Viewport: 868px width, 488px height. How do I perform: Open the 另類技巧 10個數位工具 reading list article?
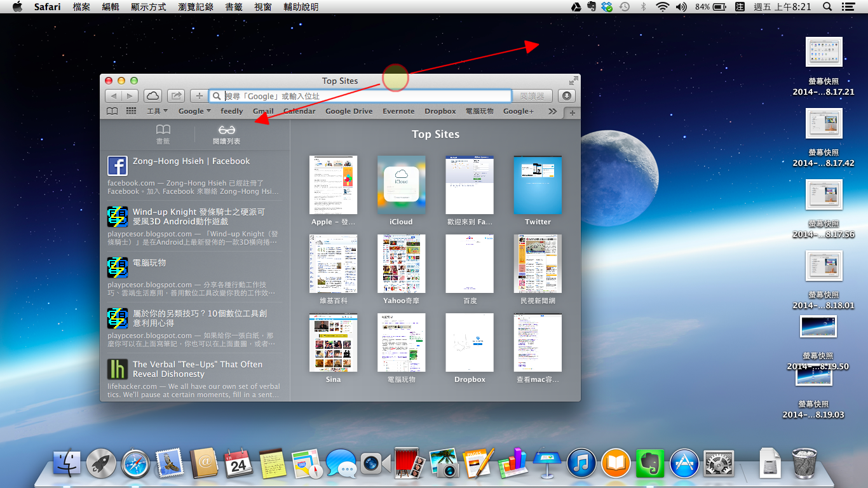[x=194, y=328]
